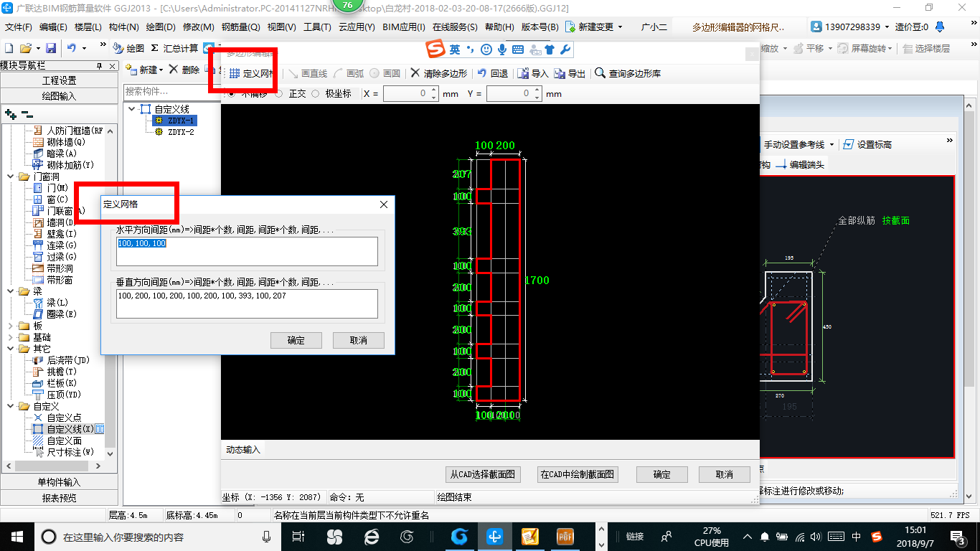980x551 pixels.
Task: Click 删除 delete in component list
Action: pos(184,70)
